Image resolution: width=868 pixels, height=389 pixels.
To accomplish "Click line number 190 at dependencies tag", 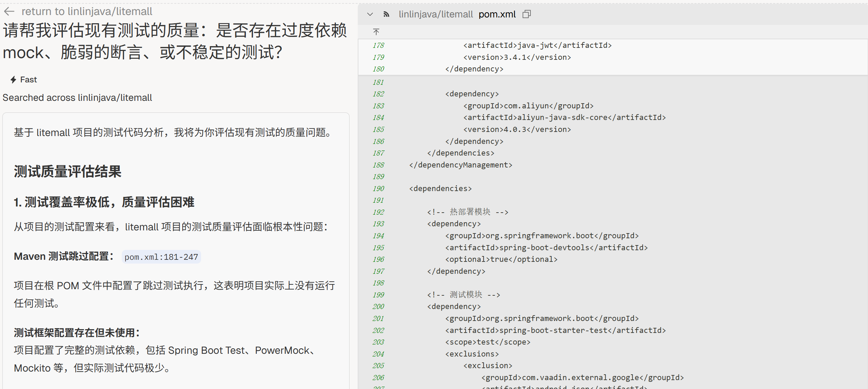I will point(378,188).
